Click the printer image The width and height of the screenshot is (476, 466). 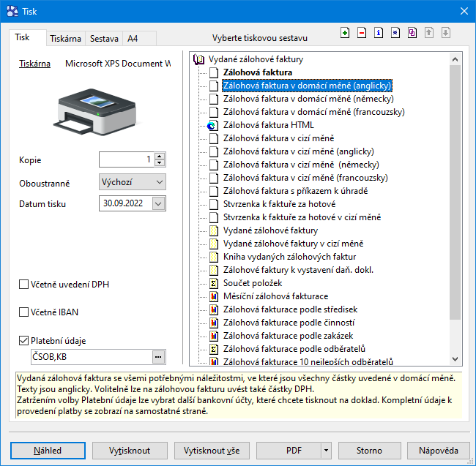coord(97,112)
